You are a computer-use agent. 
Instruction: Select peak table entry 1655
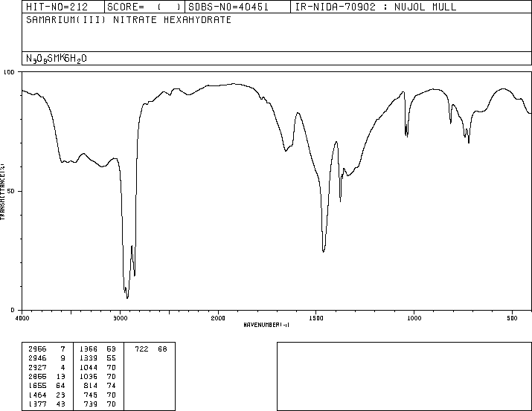click(47, 386)
